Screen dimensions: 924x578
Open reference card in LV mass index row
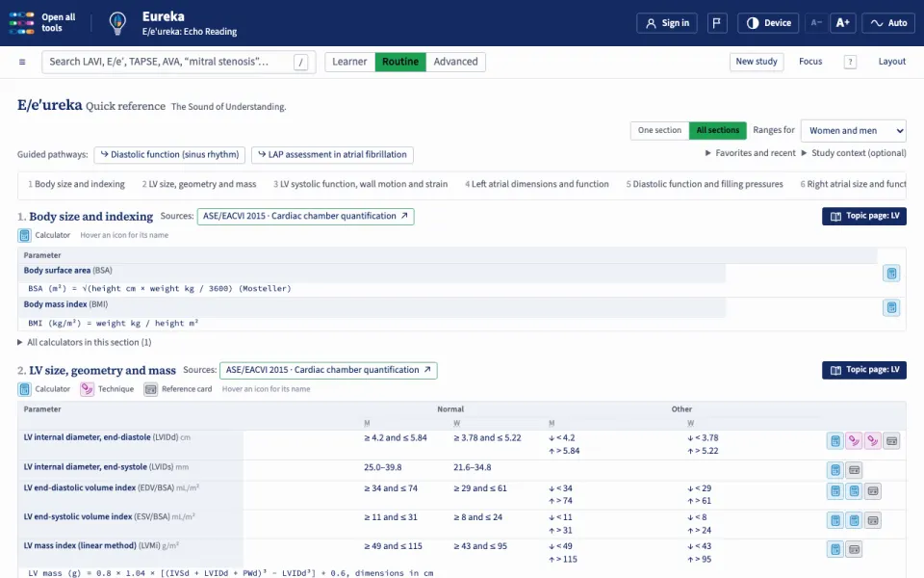[x=854, y=549]
